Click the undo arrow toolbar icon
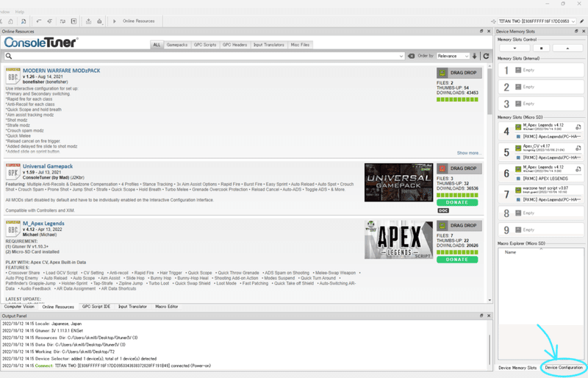This screenshot has height=378, width=588. [39, 21]
